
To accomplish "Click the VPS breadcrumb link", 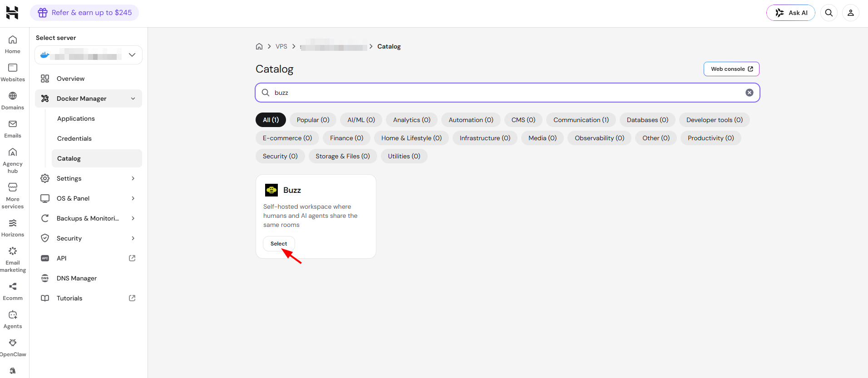I will click(281, 46).
